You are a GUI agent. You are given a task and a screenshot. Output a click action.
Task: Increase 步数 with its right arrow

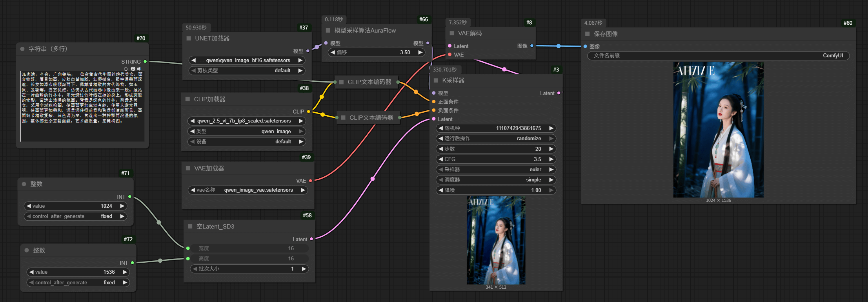pos(551,149)
